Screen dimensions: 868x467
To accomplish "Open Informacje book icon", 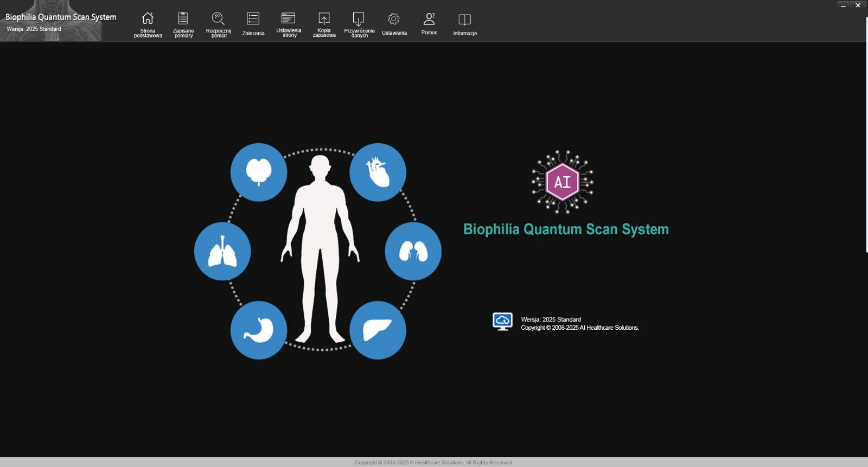I will point(464,21).
